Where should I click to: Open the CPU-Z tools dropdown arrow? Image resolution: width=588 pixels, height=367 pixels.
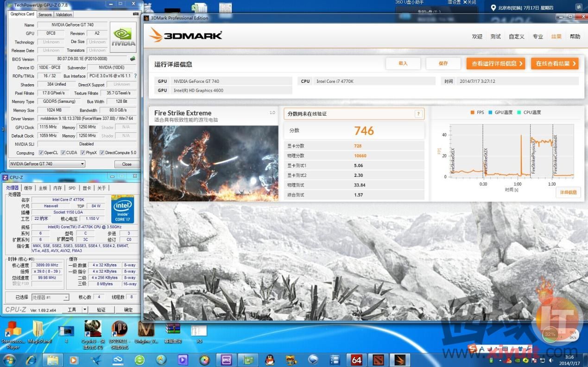point(85,310)
